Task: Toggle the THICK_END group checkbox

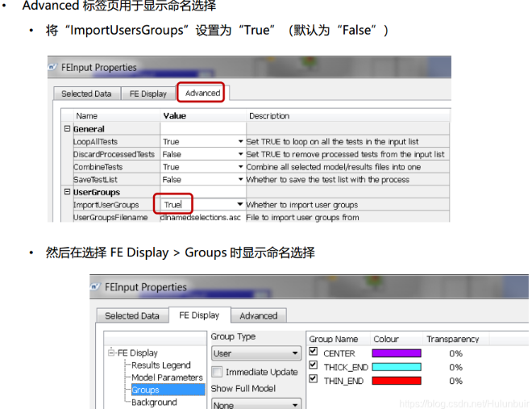Action: click(314, 366)
